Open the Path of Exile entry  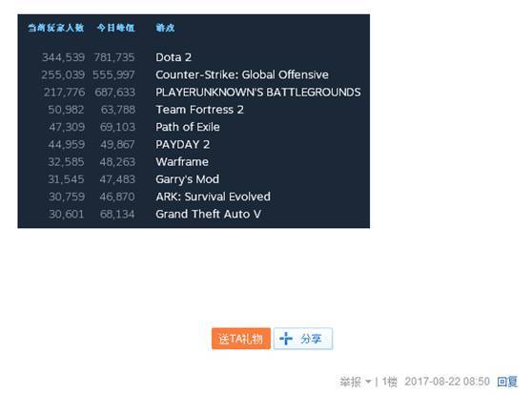pos(188,127)
